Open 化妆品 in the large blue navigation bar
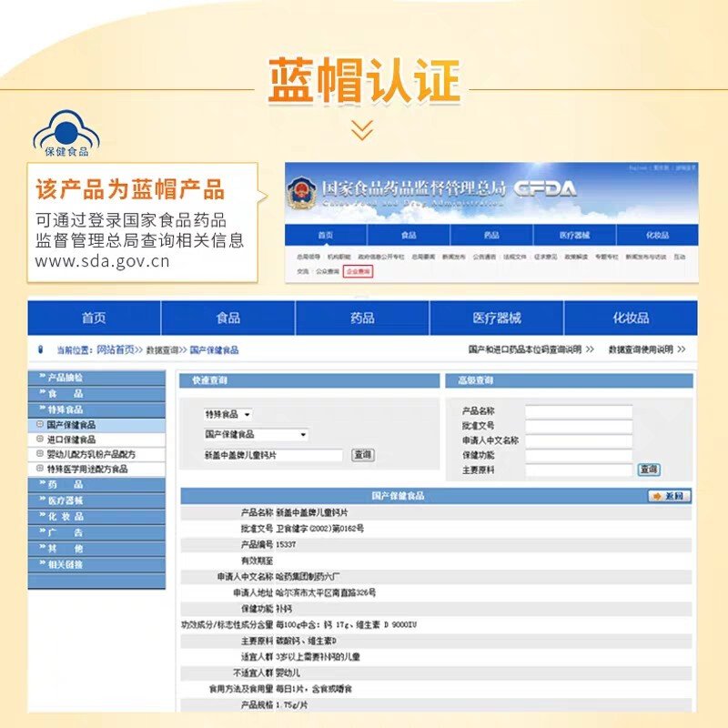This screenshot has width=728, height=728. click(x=631, y=318)
